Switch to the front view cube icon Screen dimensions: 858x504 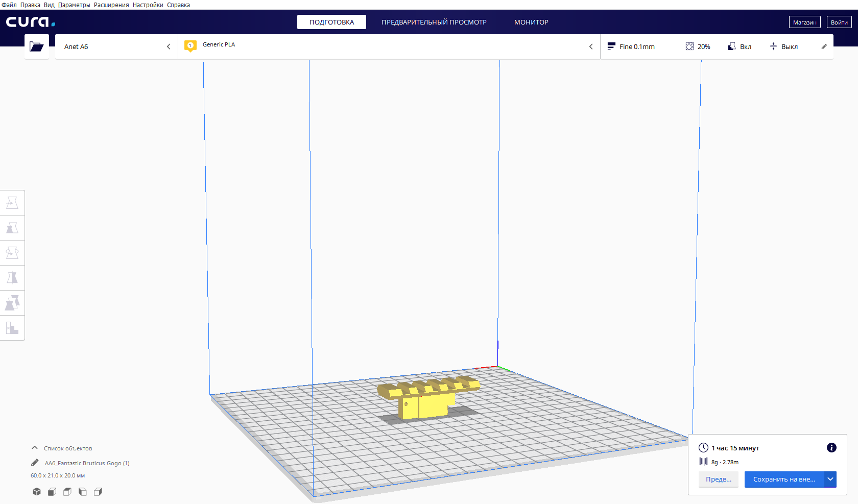[52, 492]
